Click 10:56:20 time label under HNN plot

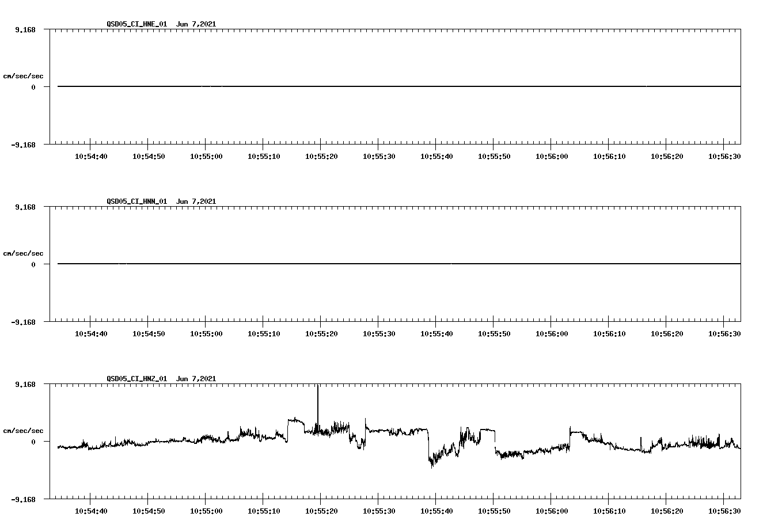(x=667, y=334)
